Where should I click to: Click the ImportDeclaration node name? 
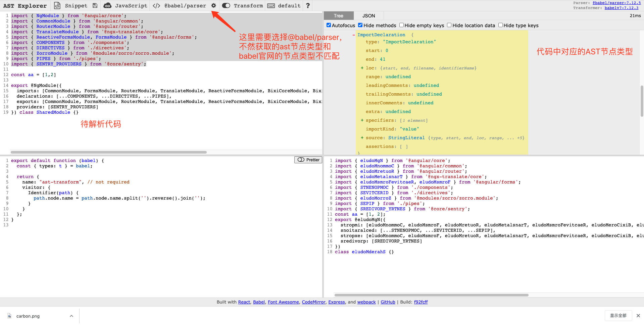(381, 35)
